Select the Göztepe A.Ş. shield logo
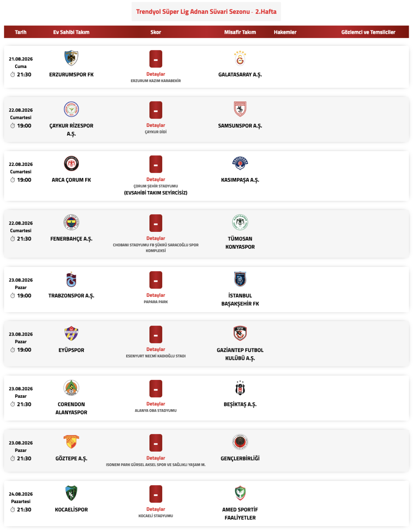Image resolution: width=414 pixels, height=532 pixels. pyautogui.click(x=71, y=442)
